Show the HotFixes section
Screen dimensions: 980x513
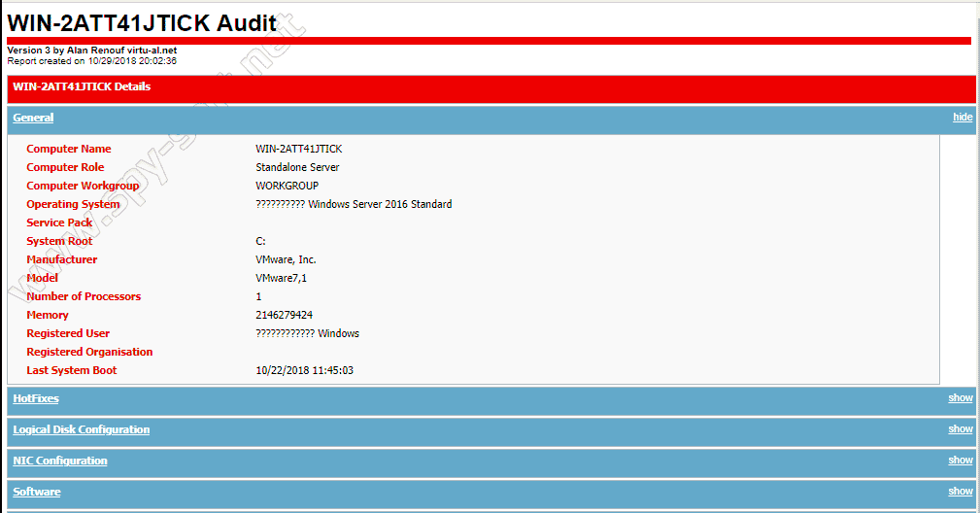click(960, 398)
